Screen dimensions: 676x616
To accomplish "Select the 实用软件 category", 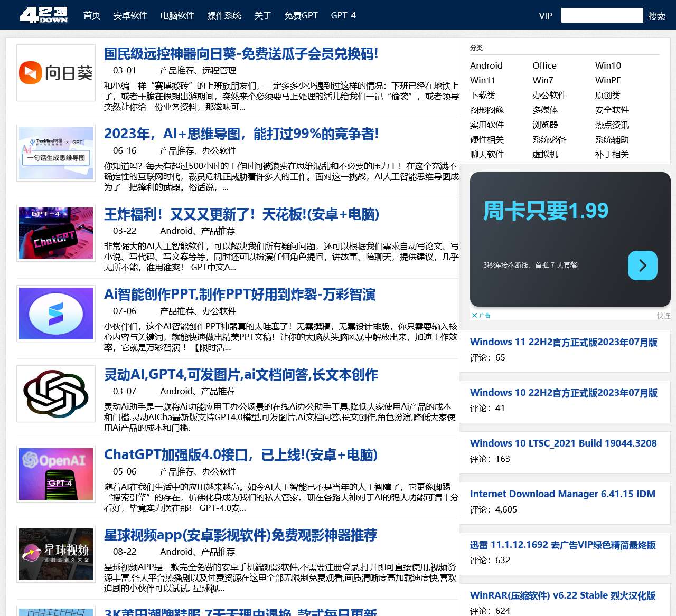I will (487, 125).
